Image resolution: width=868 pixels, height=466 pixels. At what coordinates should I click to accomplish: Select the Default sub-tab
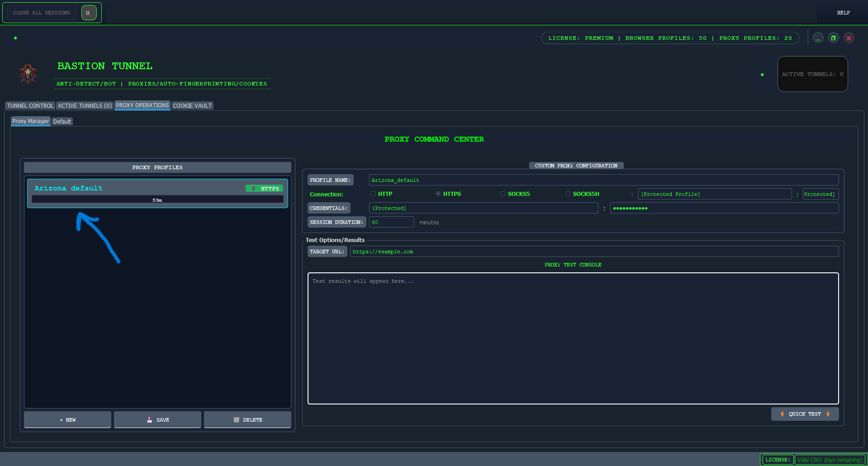[x=62, y=121]
